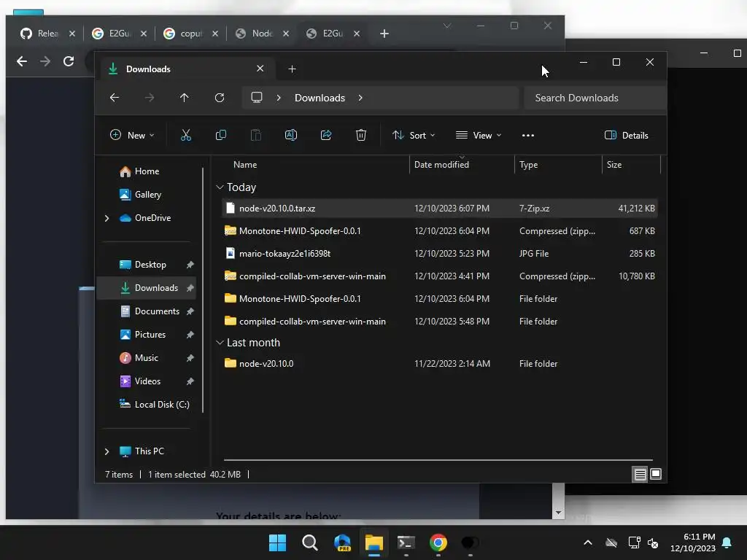Toggle the Details pane button
747x560 pixels.
tap(626, 135)
